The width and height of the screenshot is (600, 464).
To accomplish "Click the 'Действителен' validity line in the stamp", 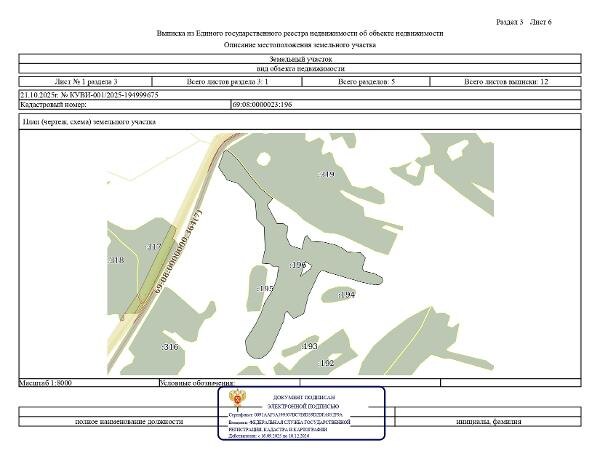I will point(269,436).
